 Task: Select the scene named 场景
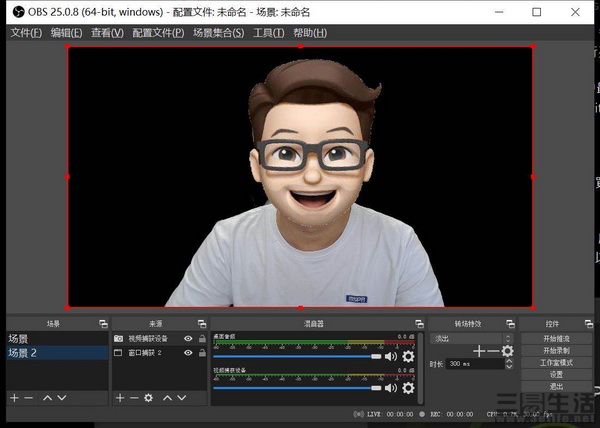point(57,338)
